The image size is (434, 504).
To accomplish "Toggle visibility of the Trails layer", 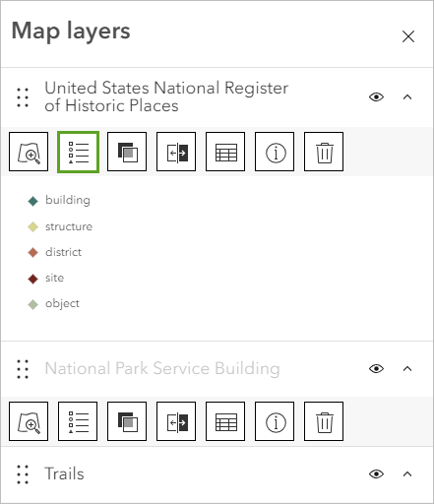I will [376, 474].
